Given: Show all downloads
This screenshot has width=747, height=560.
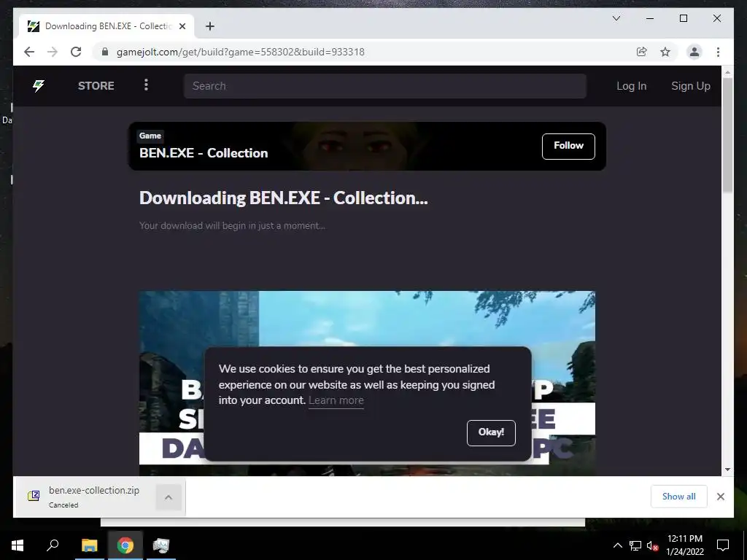Looking at the screenshot, I should (679, 497).
